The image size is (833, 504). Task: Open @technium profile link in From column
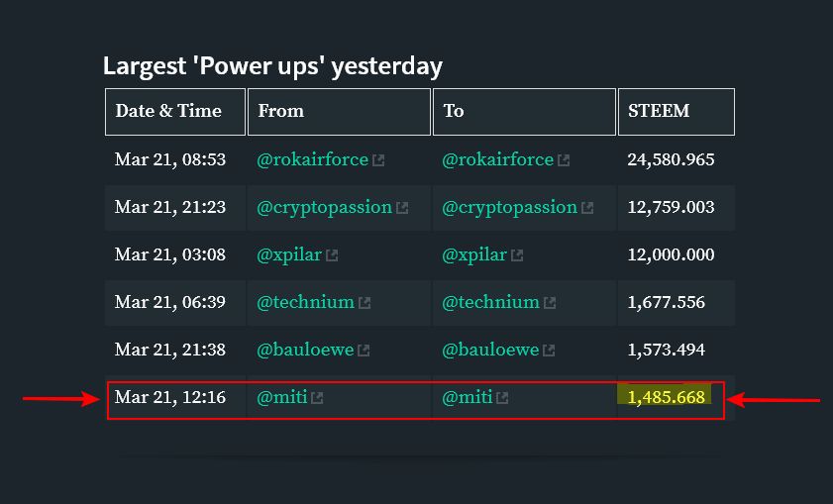tap(305, 302)
